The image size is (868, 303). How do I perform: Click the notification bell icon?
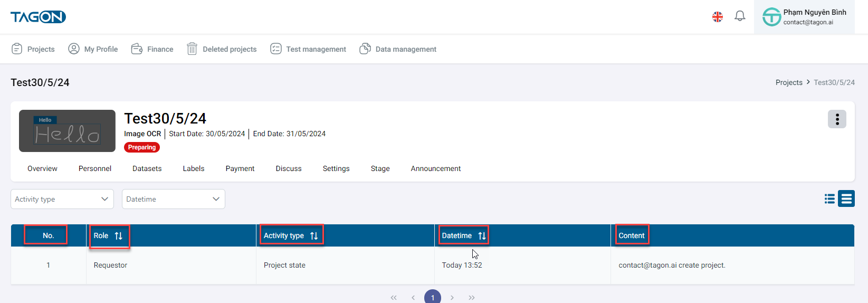(x=740, y=16)
